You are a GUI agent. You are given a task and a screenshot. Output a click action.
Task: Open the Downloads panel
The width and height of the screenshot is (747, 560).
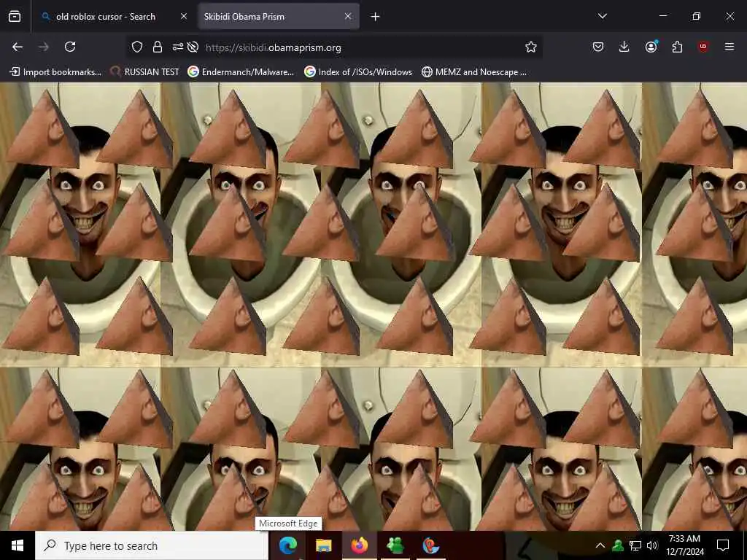pos(624,47)
